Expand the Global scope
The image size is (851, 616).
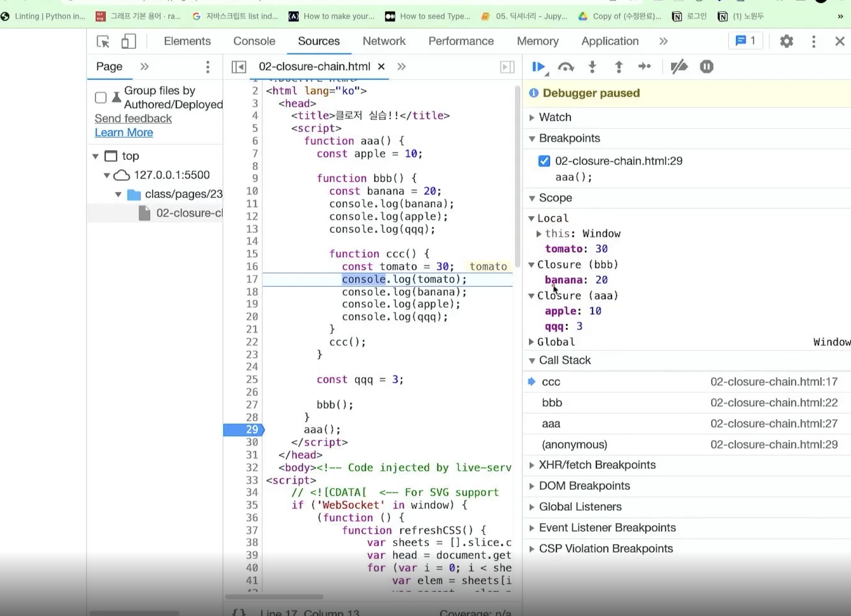(x=531, y=342)
